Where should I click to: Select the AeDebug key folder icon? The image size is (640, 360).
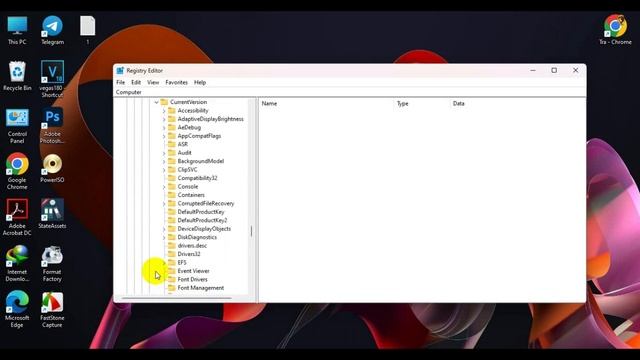172,127
